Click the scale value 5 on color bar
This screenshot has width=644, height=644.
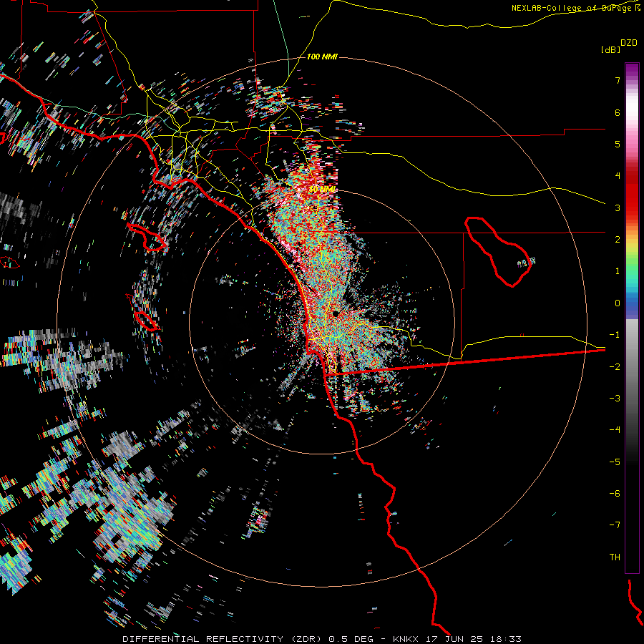pos(618,144)
